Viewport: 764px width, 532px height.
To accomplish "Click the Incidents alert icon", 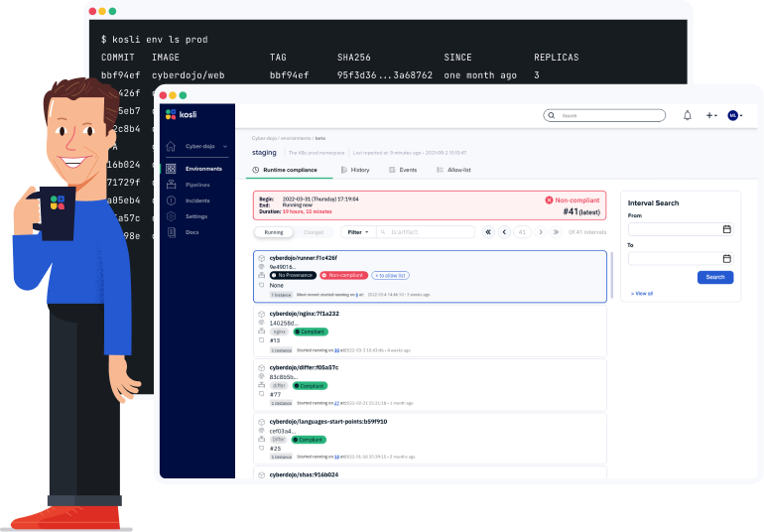I will point(171,200).
